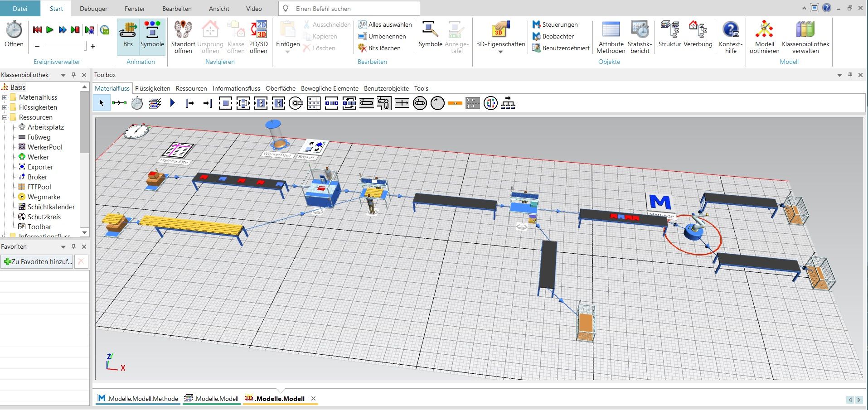This screenshot has width=868, height=410.
Task: Toggle Symbole animation in the ribbon
Action: (152, 36)
